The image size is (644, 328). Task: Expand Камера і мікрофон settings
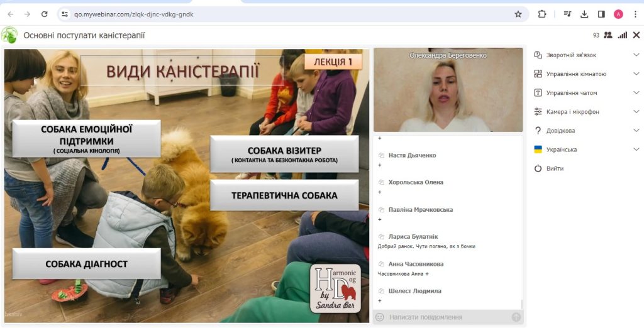point(585,111)
